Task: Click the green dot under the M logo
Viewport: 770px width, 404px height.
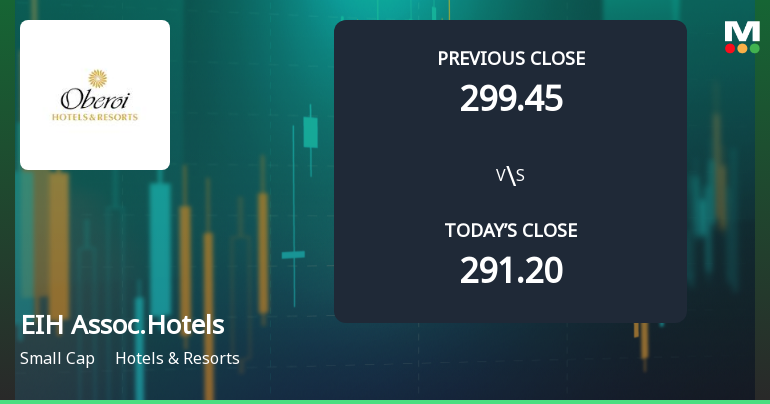Action: 754,48
